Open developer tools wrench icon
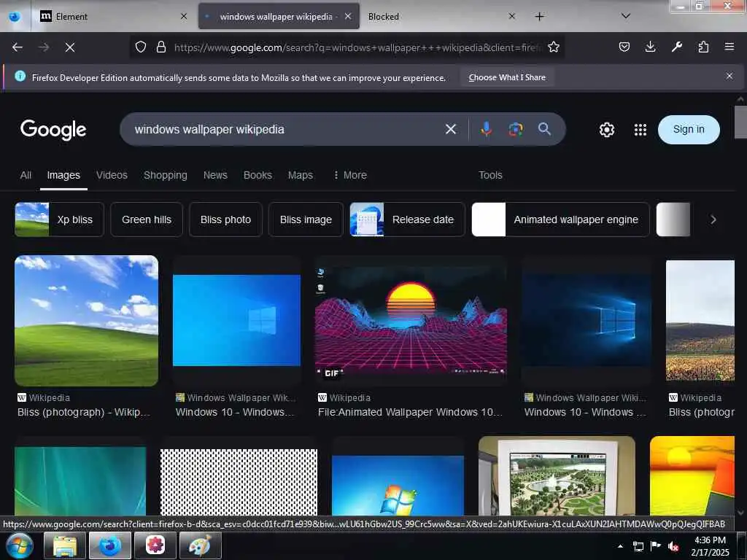Screen dimensions: 747x560 coord(677,47)
